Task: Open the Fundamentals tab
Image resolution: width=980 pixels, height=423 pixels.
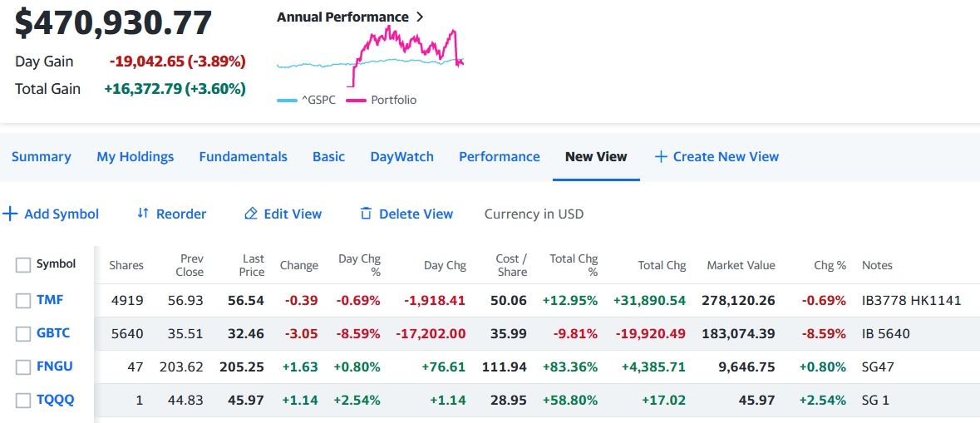Action: coord(243,156)
